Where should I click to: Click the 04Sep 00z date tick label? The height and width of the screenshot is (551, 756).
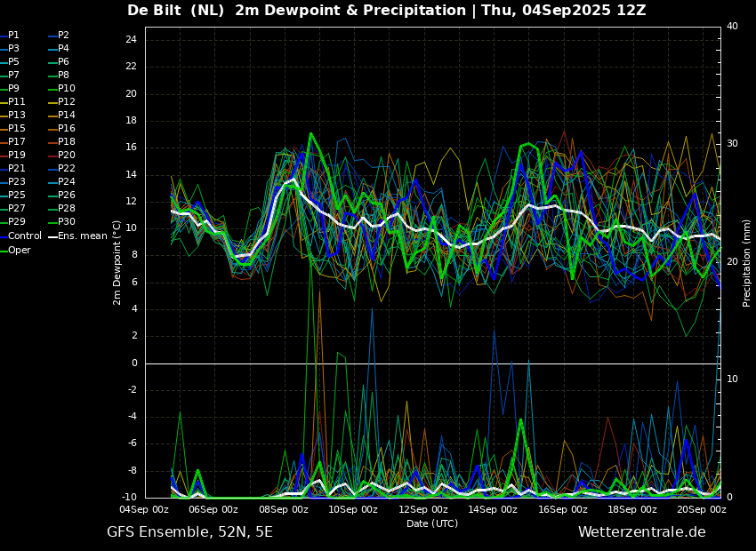click(144, 509)
